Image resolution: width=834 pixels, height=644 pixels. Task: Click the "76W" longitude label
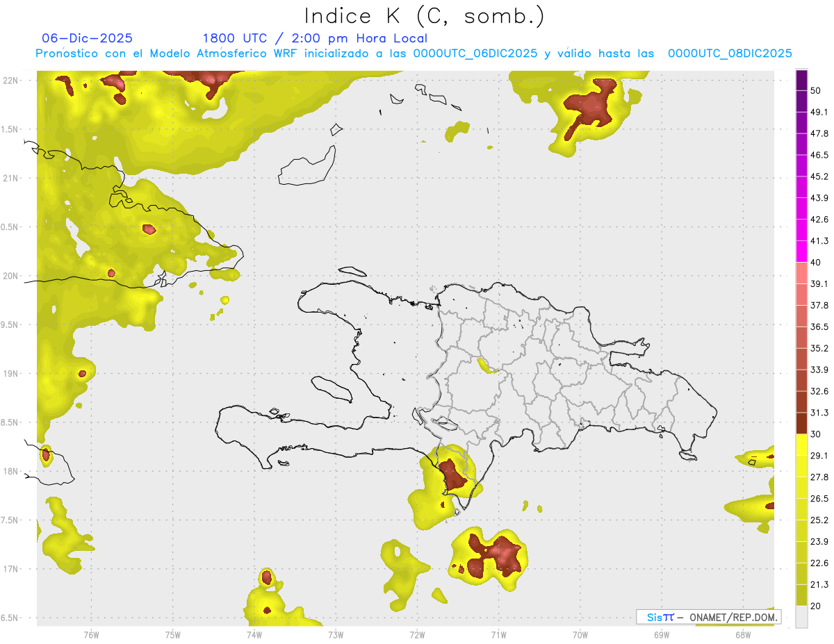(91, 635)
